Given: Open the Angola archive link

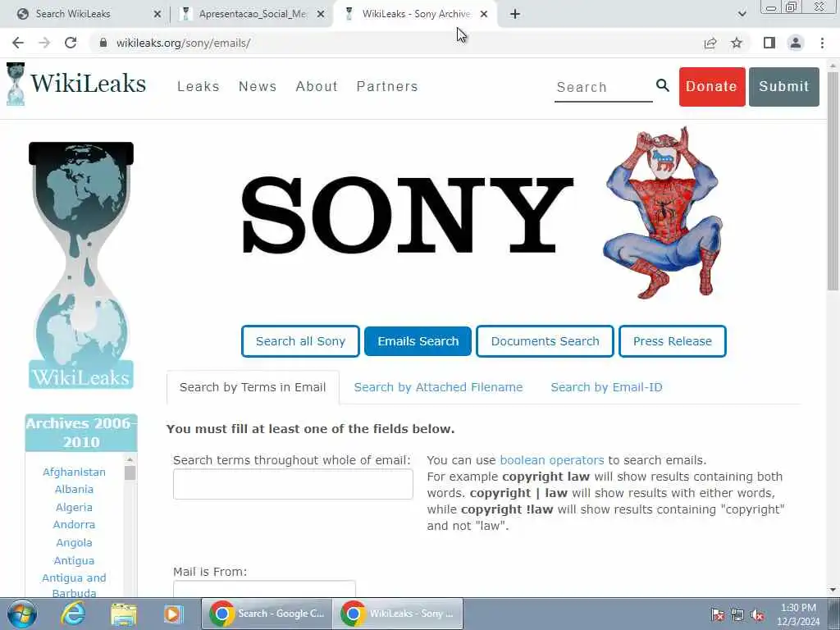Looking at the screenshot, I should 74,543.
